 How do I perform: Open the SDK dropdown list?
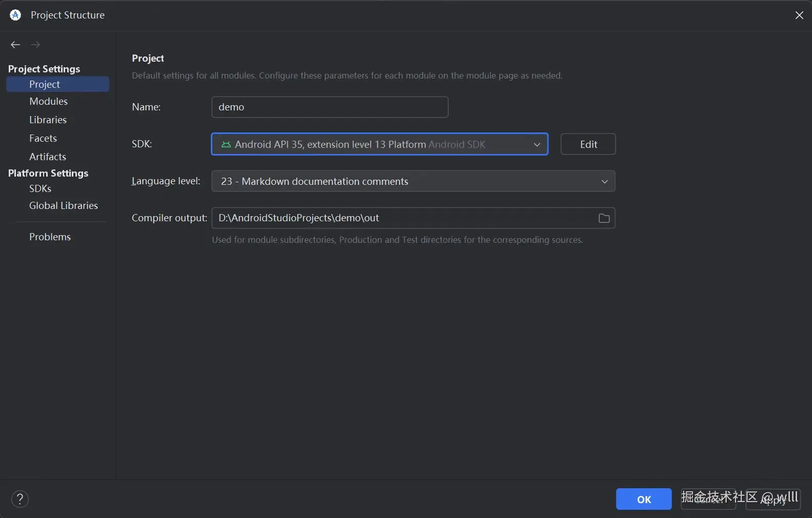tap(537, 144)
